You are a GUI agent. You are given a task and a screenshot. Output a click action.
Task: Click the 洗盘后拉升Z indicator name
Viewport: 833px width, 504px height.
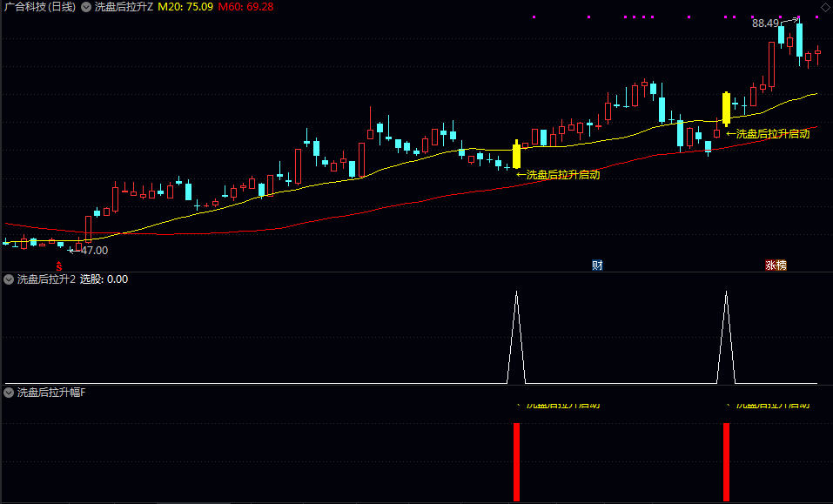(x=124, y=7)
